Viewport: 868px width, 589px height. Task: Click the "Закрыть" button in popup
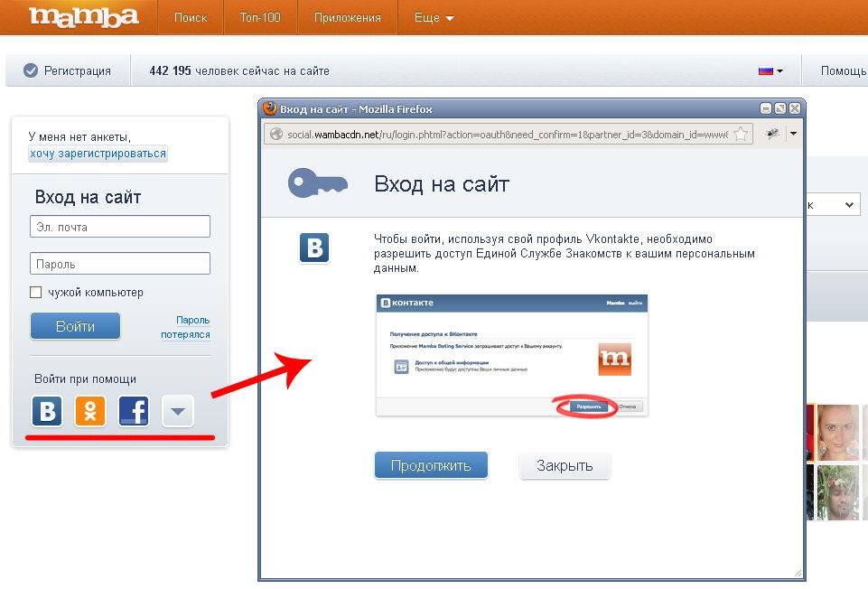click(565, 466)
